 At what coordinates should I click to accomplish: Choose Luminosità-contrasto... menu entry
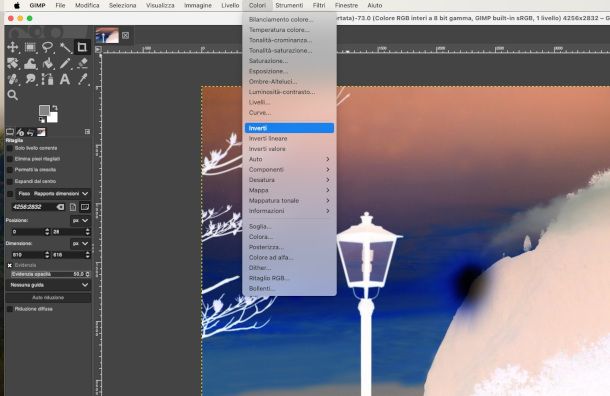[289, 92]
